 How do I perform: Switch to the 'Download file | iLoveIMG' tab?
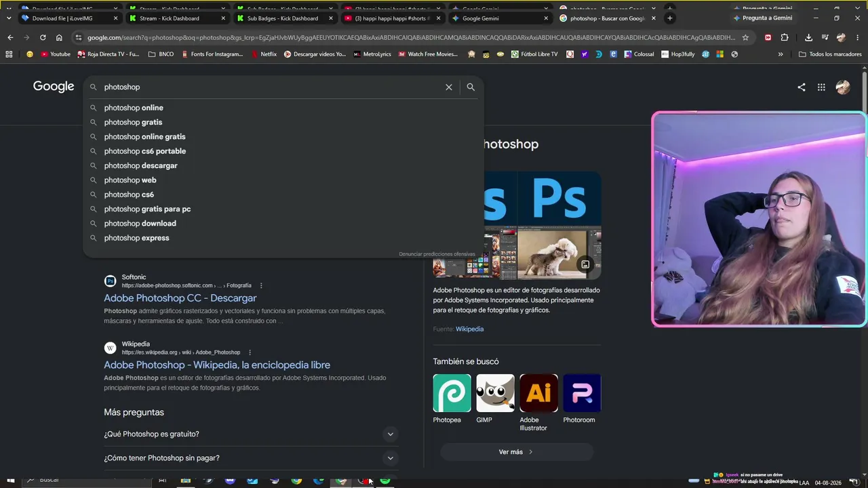coord(70,18)
